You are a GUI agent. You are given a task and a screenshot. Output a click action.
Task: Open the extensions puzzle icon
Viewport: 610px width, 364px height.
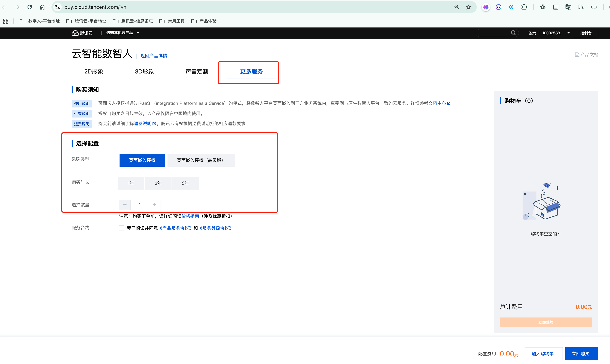[524, 7]
